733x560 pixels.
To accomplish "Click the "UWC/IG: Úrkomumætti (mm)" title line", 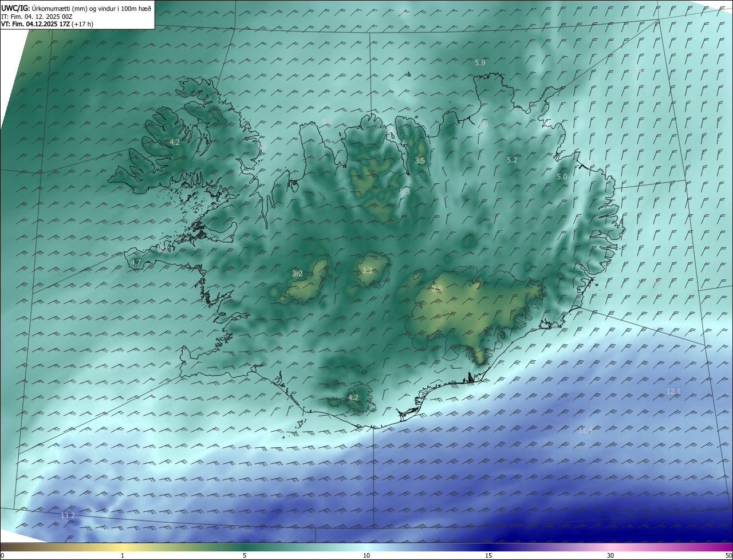I will tap(77, 8).
